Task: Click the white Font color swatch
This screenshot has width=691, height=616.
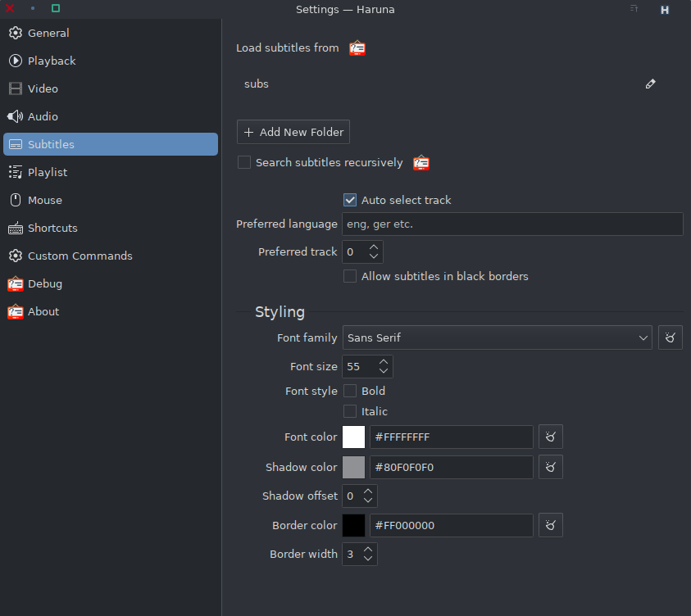Action: point(353,437)
